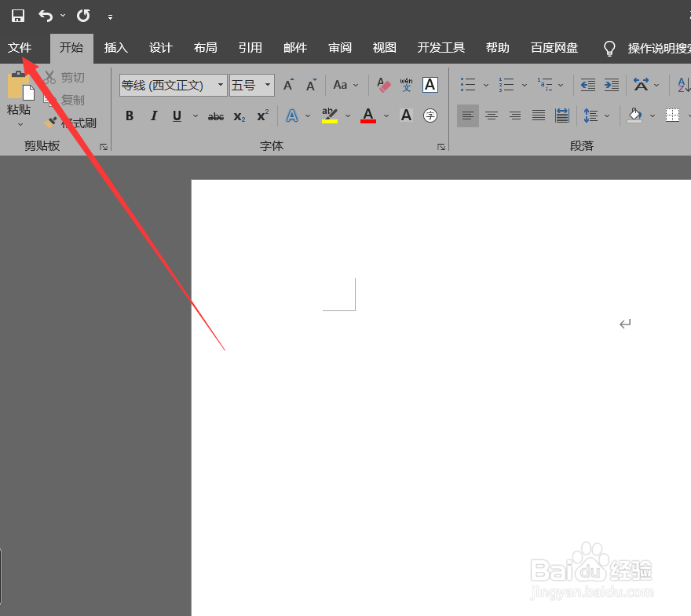Viewport: 691px width, 616px height.
Task: Switch to the 设计 tab
Action: (160, 48)
